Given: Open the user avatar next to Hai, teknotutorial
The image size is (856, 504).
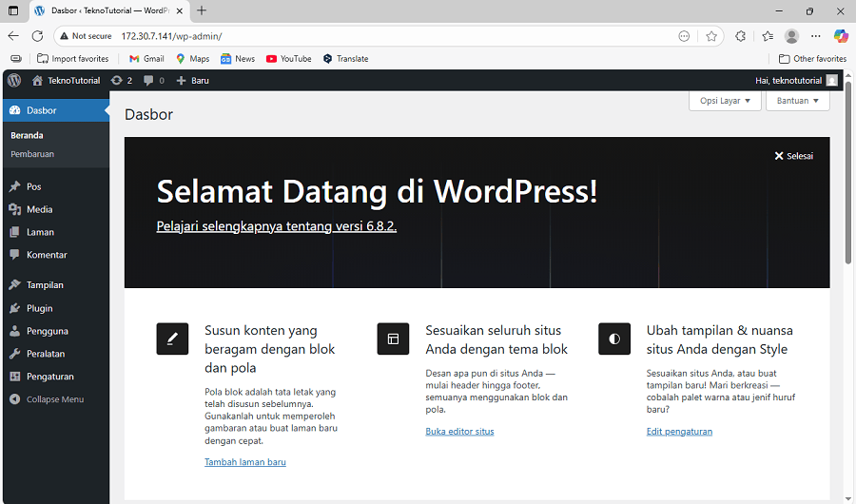Looking at the screenshot, I should point(831,80).
